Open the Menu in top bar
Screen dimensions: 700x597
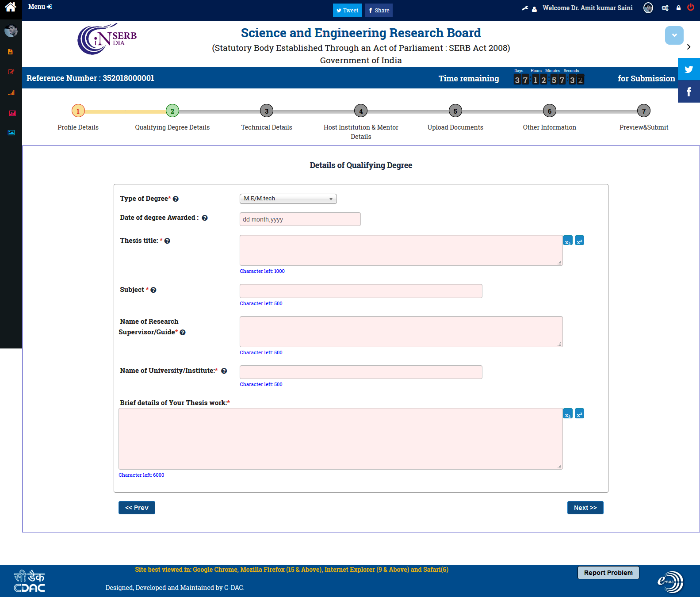pyautogui.click(x=40, y=7)
